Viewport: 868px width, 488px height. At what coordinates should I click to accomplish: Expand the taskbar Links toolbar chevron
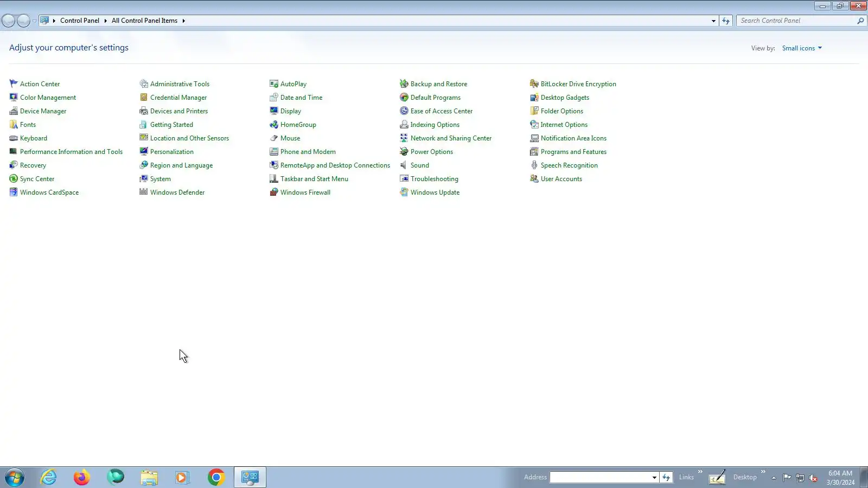[x=700, y=472]
